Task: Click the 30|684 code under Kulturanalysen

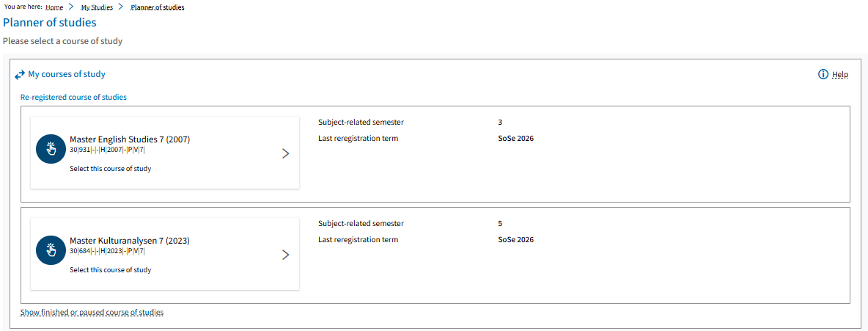Action: point(107,251)
